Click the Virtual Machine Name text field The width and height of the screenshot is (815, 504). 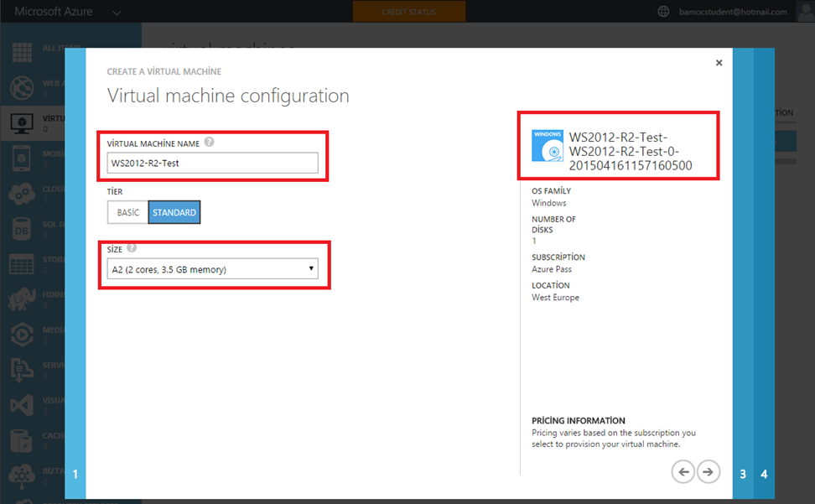[x=213, y=164]
